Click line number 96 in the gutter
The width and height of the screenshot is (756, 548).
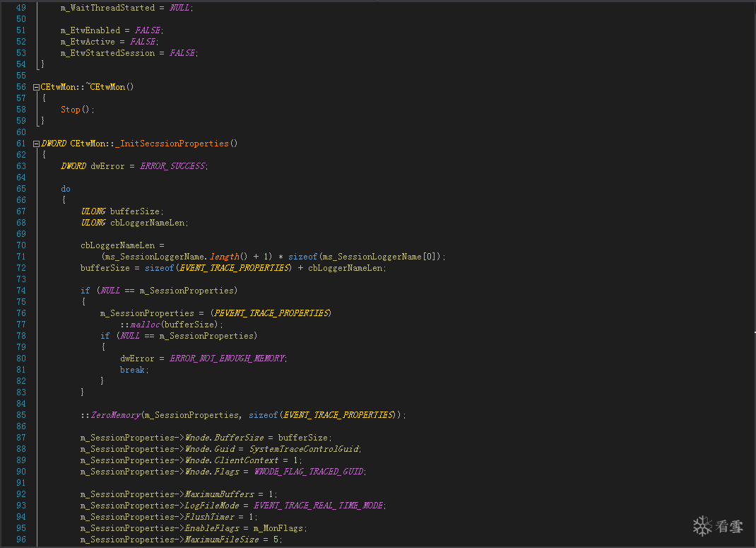(21, 540)
